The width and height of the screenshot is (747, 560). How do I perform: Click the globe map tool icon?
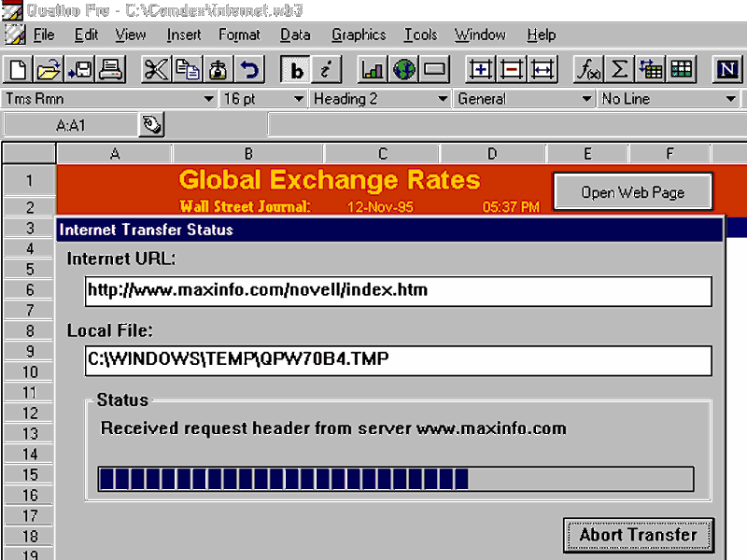403,70
